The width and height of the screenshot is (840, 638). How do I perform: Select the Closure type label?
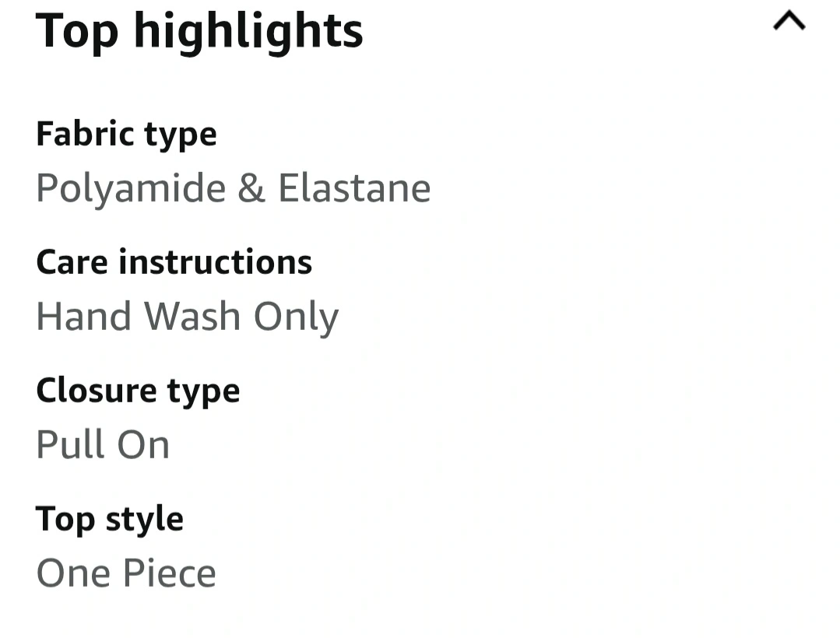[138, 391]
